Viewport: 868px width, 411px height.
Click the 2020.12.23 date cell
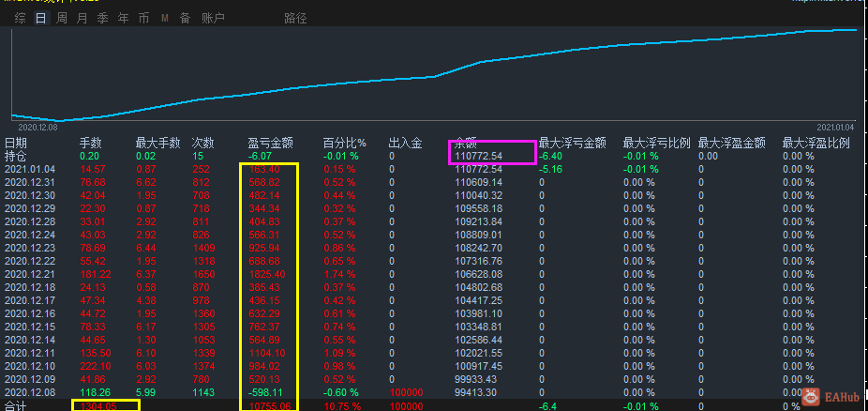28,248
